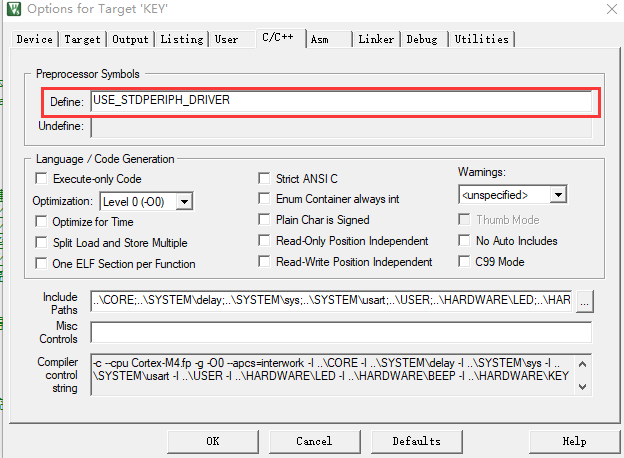
Task: Click inside Compiler control string box
Action: (x=333, y=374)
